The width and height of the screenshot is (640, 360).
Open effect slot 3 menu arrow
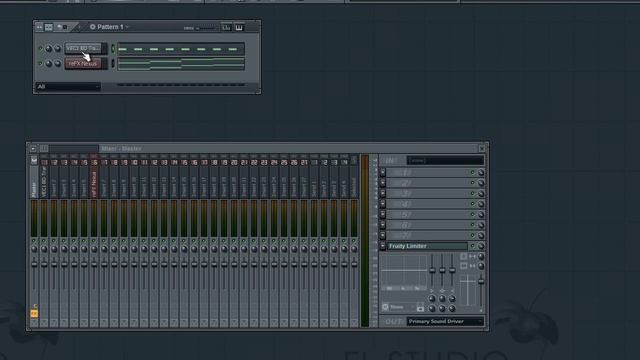tap(383, 193)
